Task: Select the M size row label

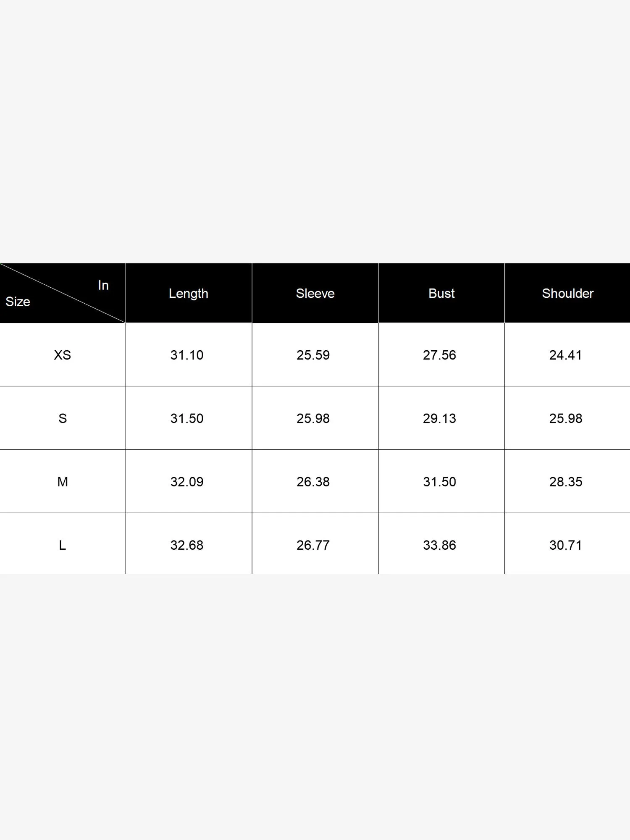Action: [x=63, y=482]
